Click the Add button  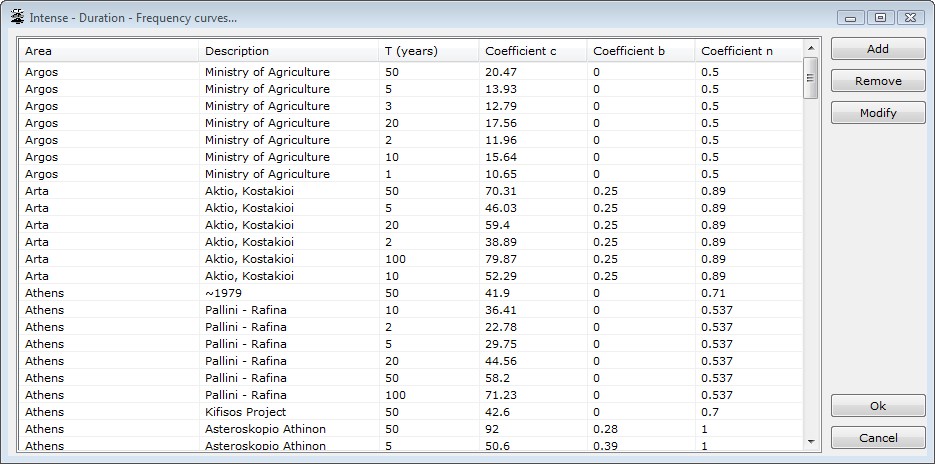tap(877, 49)
